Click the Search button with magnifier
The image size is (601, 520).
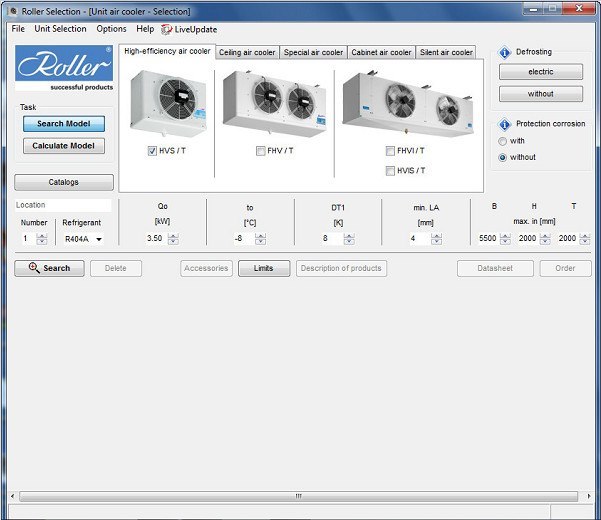pos(49,268)
